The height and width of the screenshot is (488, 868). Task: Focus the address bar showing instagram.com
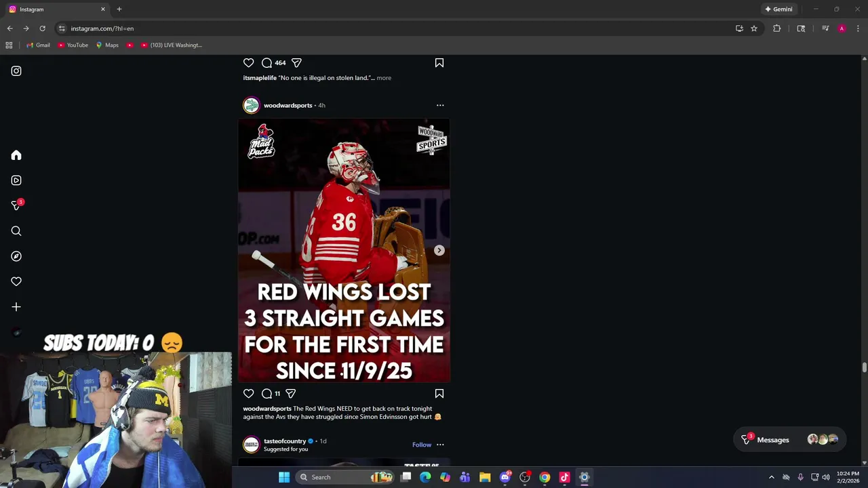pyautogui.click(x=400, y=28)
